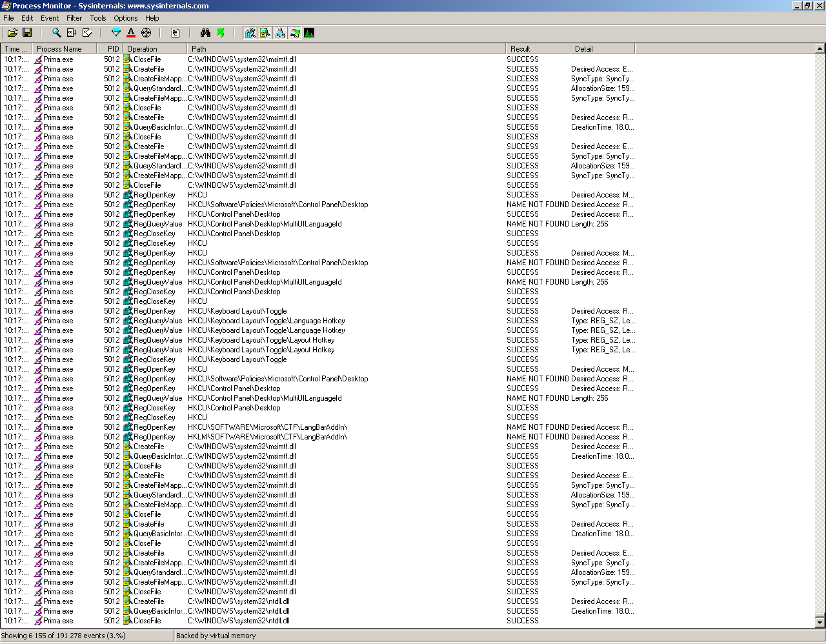Click the vertical scrollbar down arrow

click(x=820, y=623)
